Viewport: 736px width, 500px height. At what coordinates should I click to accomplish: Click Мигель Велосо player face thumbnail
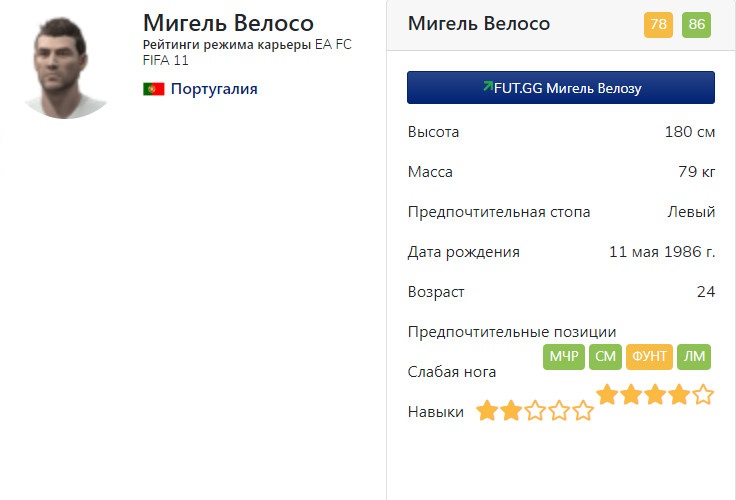[x=67, y=67]
